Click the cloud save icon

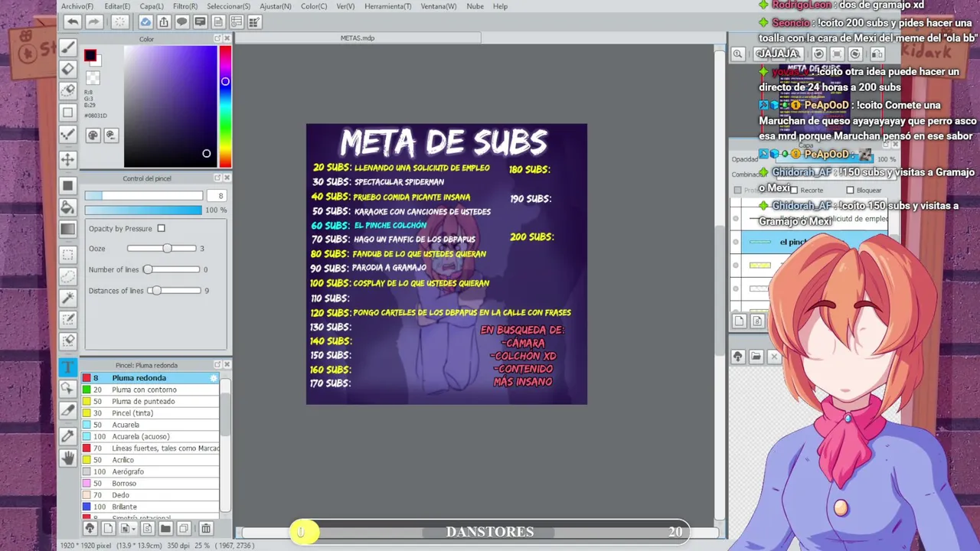point(145,22)
